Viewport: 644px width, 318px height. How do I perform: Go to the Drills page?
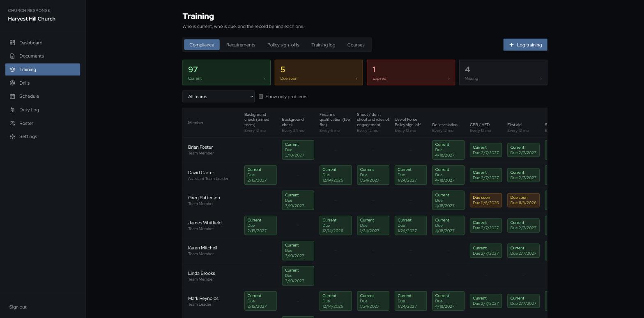coord(43,83)
